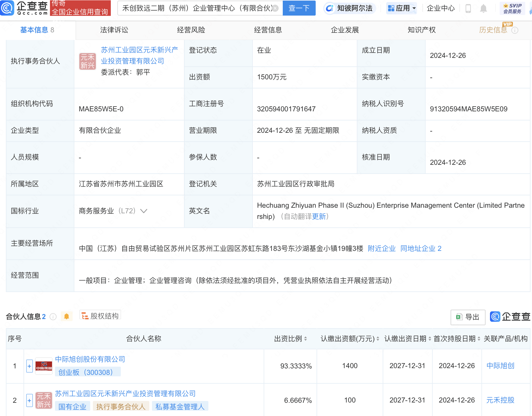Open 附近企业 link
Viewport: 532px width, 416px height.
tap(382, 249)
